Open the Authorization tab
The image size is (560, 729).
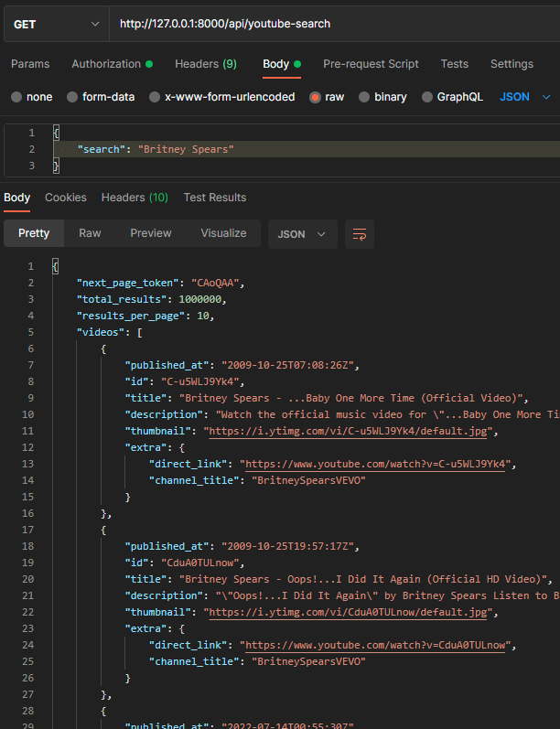pyautogui.click(x=113, y=64)
